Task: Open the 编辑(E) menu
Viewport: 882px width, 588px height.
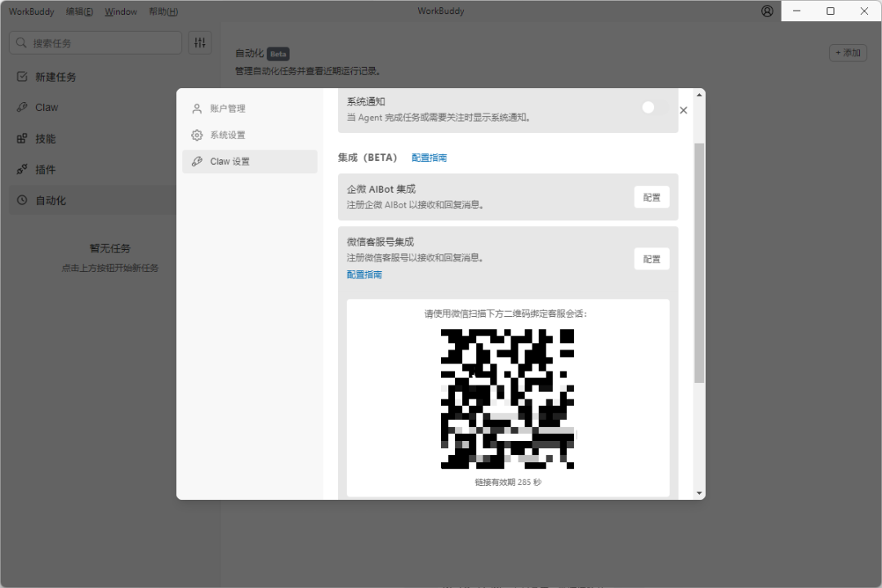Action: coord(79,11)
